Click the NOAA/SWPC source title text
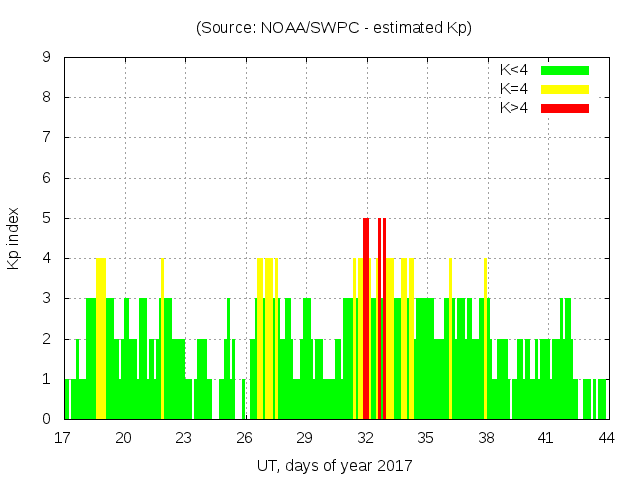The height and width of the screenshot is (480, 640). pyautogui.click(x=333, y=28)
